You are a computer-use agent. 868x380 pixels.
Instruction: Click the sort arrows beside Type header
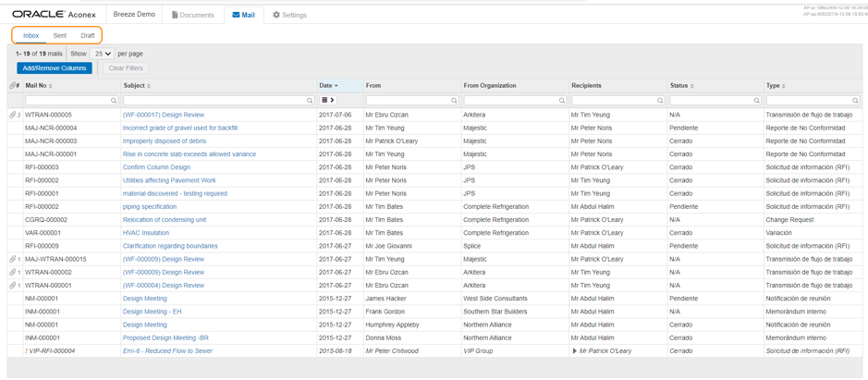784,86
